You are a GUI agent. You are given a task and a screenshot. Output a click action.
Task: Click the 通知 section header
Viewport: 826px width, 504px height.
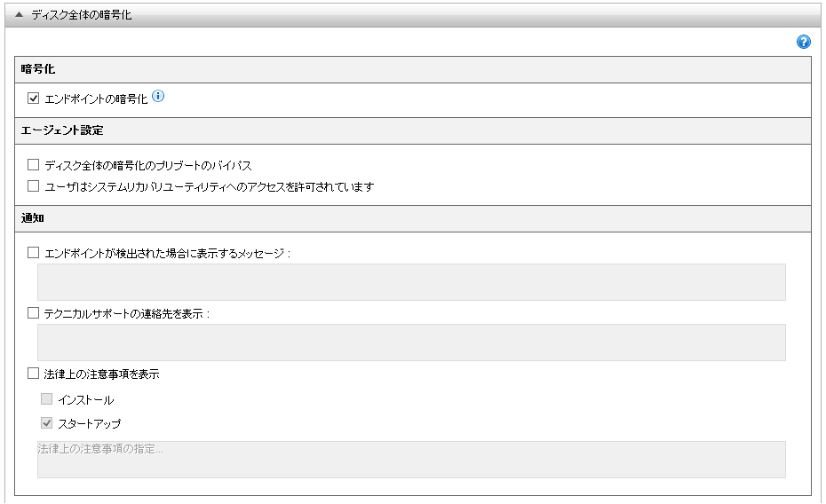pyautogui.click(x=33, y=218)
